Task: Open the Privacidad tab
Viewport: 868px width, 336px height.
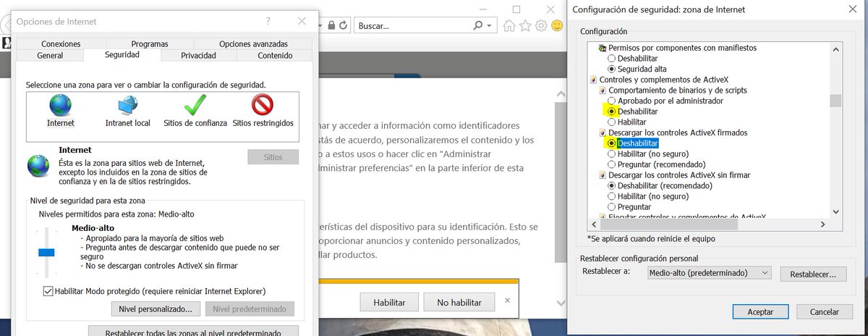Action: tap(198, 56)
